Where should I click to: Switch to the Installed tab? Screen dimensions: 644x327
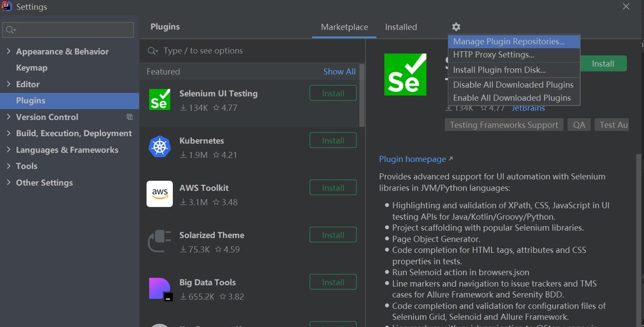pyautogui.click(x=401, y=27)
